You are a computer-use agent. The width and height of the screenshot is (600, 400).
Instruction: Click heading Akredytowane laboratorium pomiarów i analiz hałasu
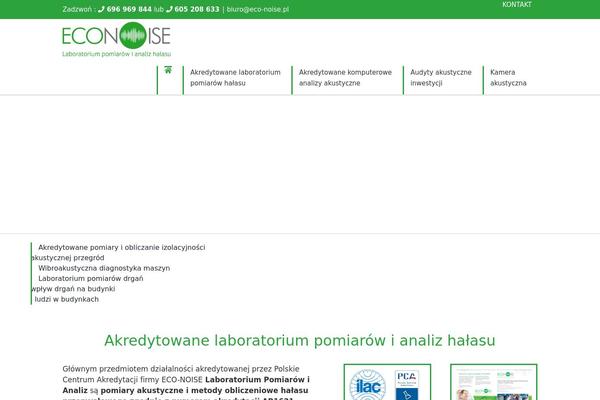tap(300, 340)
